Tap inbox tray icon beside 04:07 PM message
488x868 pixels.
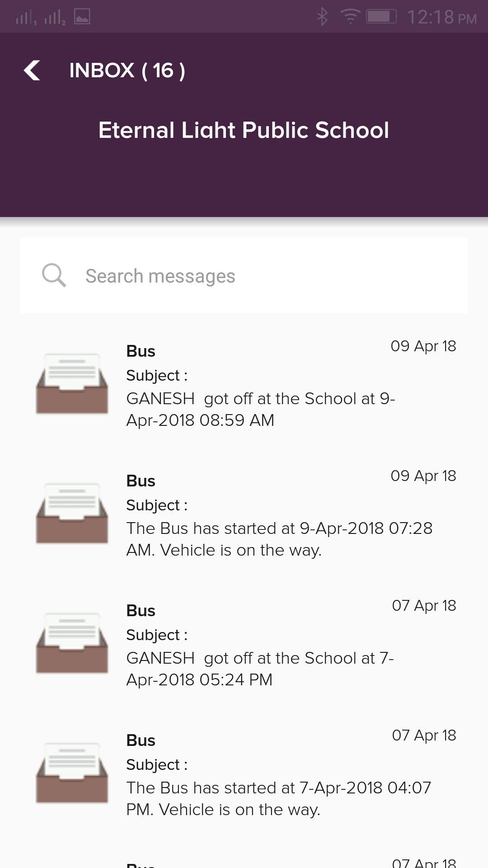(72, 773)
